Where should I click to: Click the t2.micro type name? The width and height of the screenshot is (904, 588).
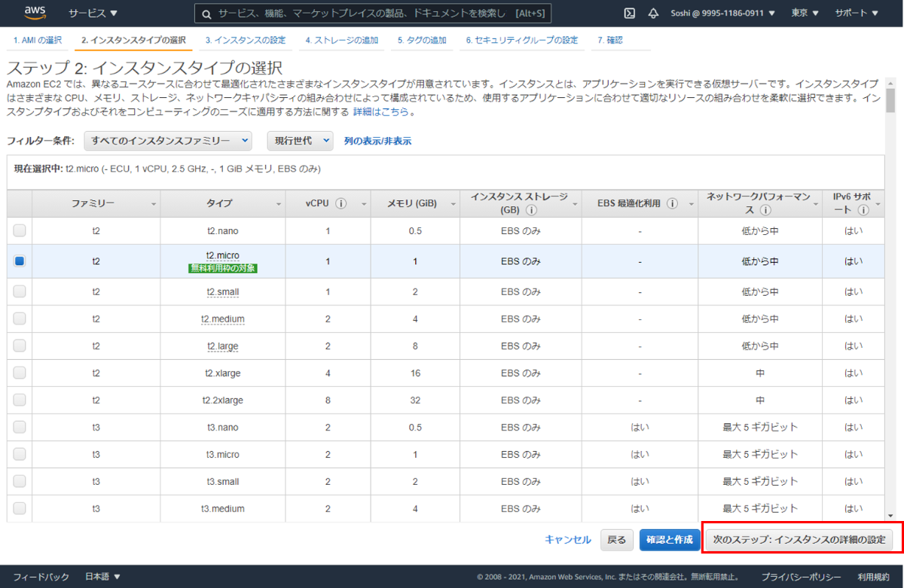[x=223, y=256]
